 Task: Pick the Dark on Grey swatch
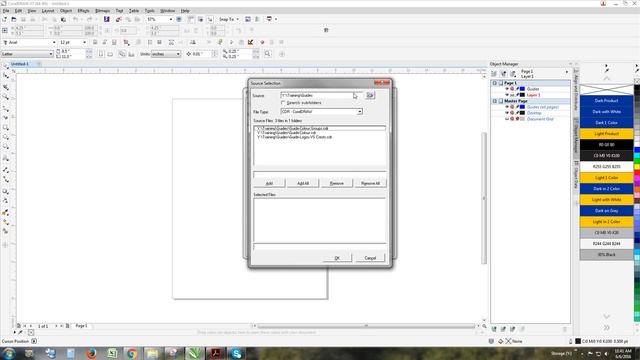[607, 211]
